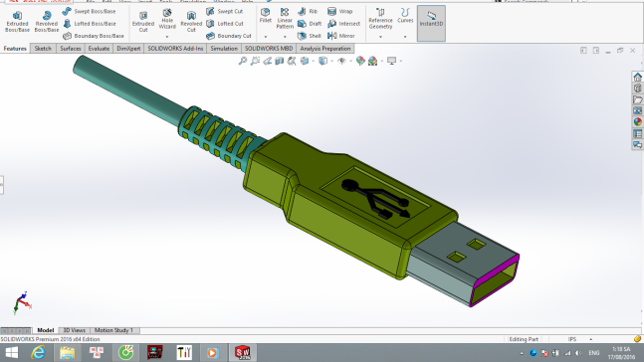Screen dimensions: 644x362
Task: Open Internet Explorer from taskbar
Action: coord(38,353)
